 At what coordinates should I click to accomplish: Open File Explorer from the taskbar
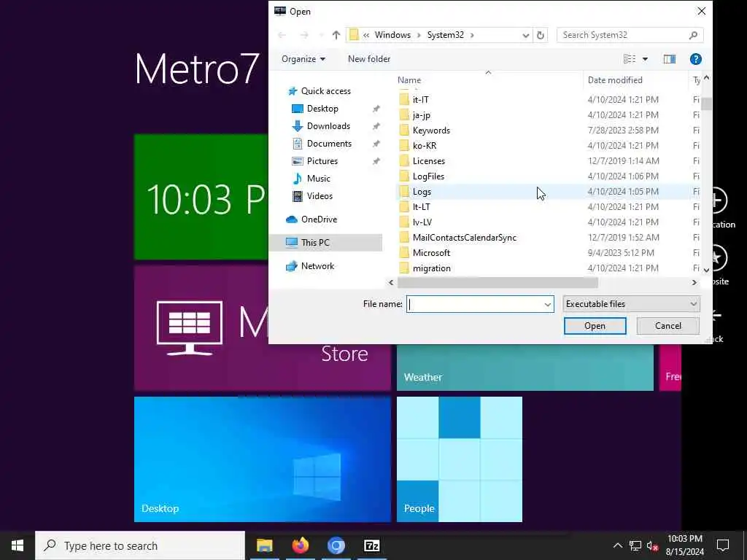point(264,545)
